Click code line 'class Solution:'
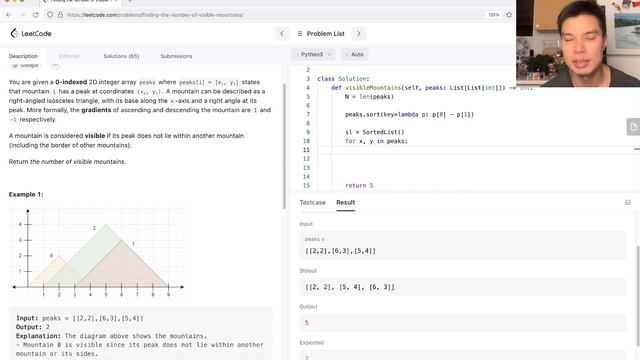 click(343, 79)
